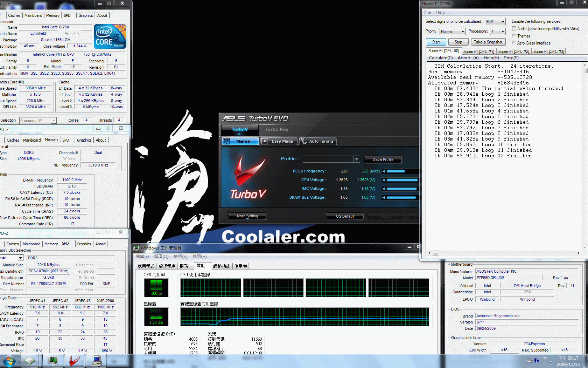Click Take a Snapshot button
The width and height of the screenshot is (588, 368).
click(488, 42)
